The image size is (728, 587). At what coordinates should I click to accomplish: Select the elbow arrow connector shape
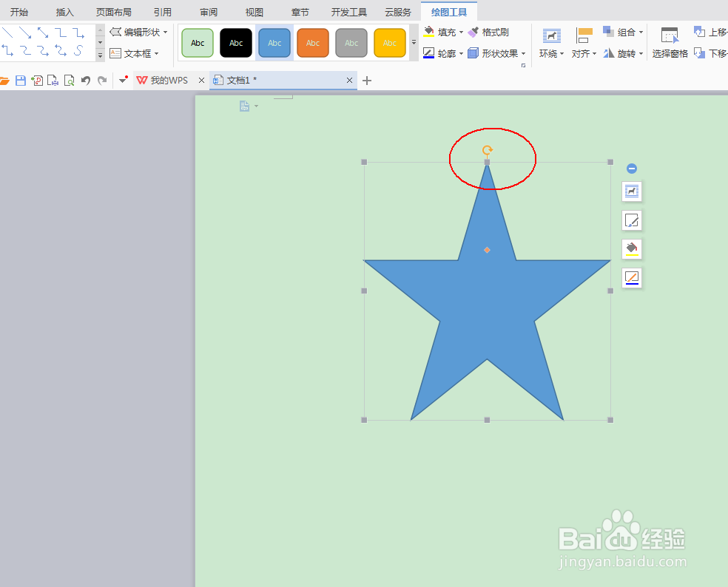click(78, 33)
